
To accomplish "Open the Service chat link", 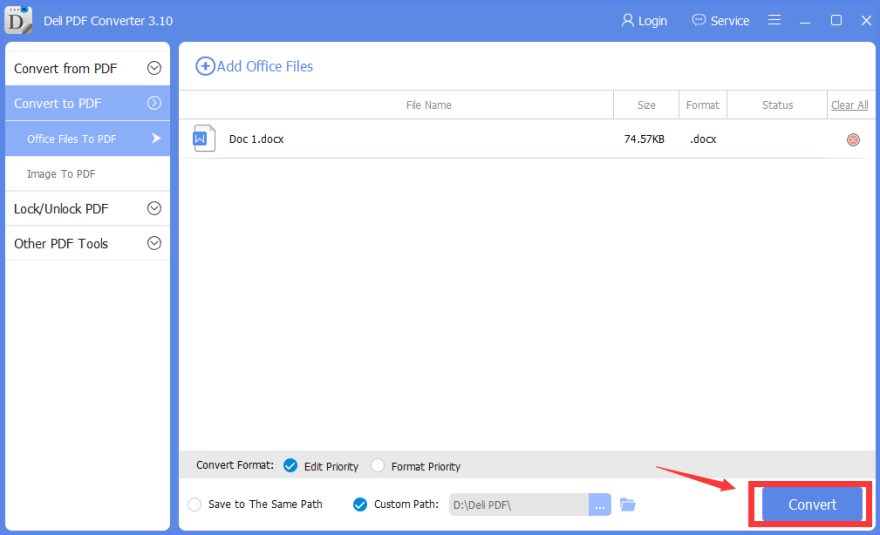I will [x=721, y=21].
